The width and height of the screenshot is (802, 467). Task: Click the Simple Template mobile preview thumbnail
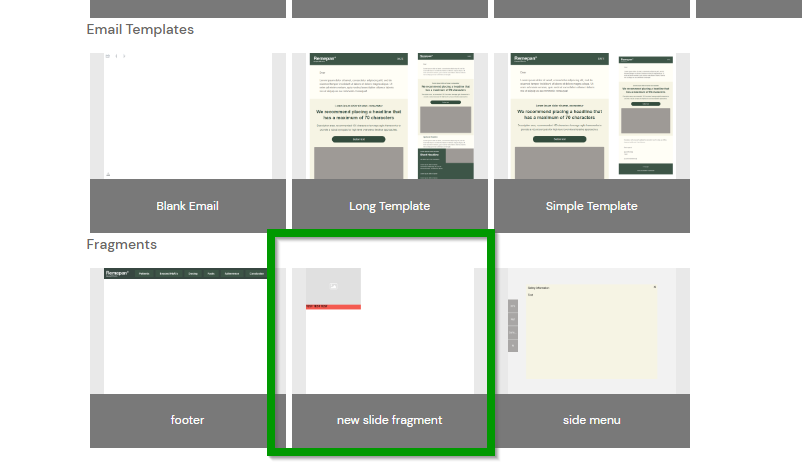[647, 115]
